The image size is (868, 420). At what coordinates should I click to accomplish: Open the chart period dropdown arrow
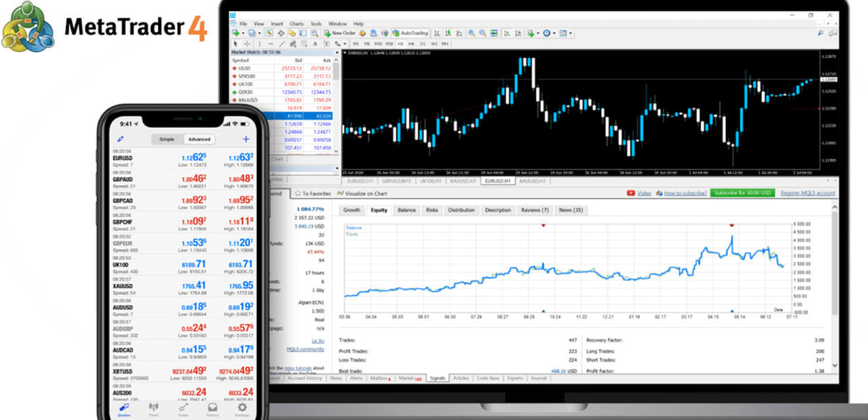554,33
